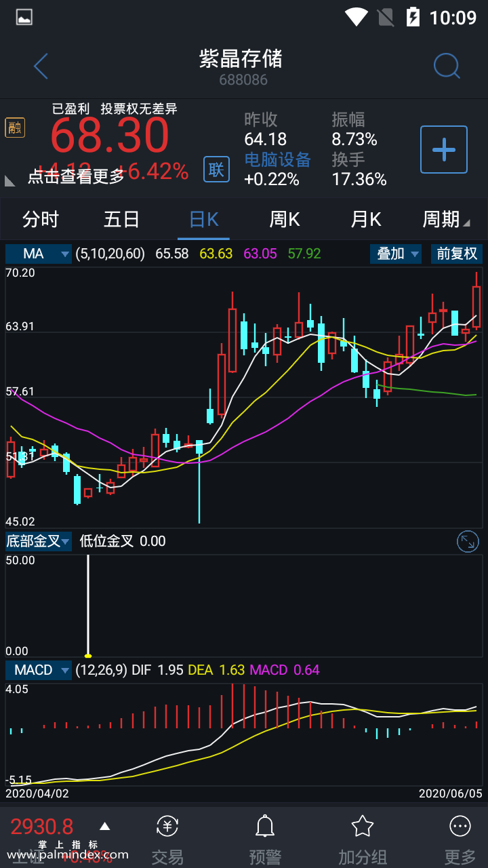This screenshot has height=868, width=488.
Task: Tap the 联 linked stocks icon
Action: click(216, 169)
